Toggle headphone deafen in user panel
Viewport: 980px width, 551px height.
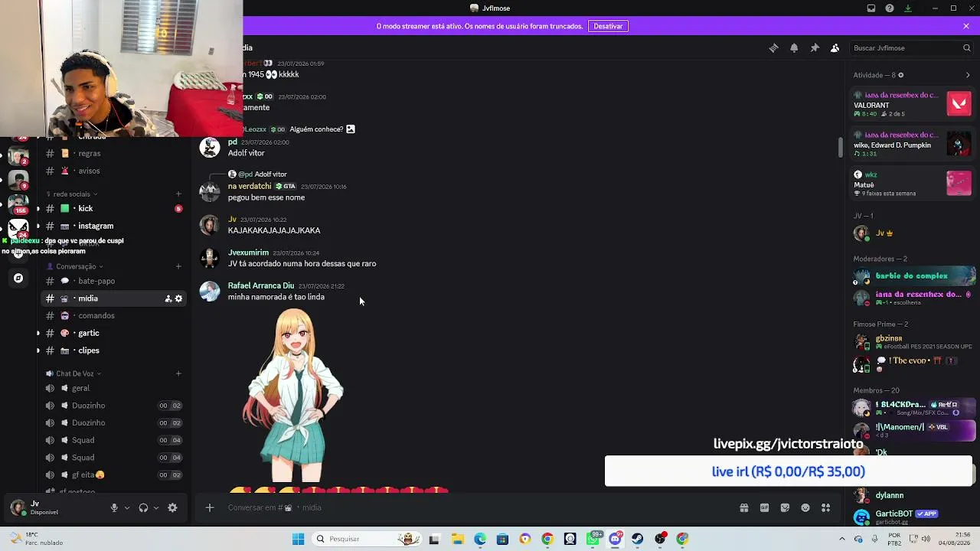pos(143,507)
